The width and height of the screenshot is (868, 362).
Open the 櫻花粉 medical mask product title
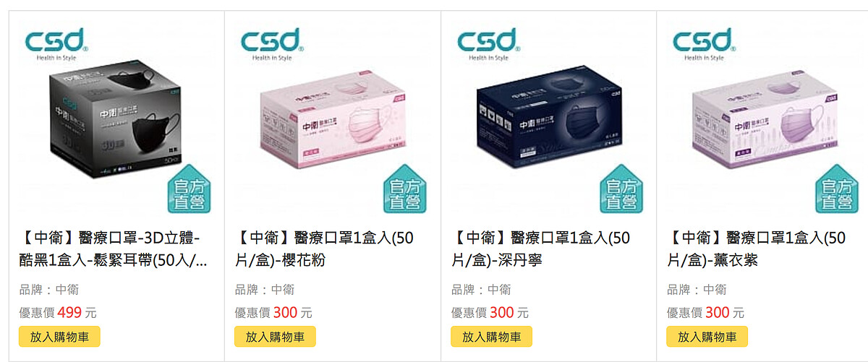[x=324, y=249]
